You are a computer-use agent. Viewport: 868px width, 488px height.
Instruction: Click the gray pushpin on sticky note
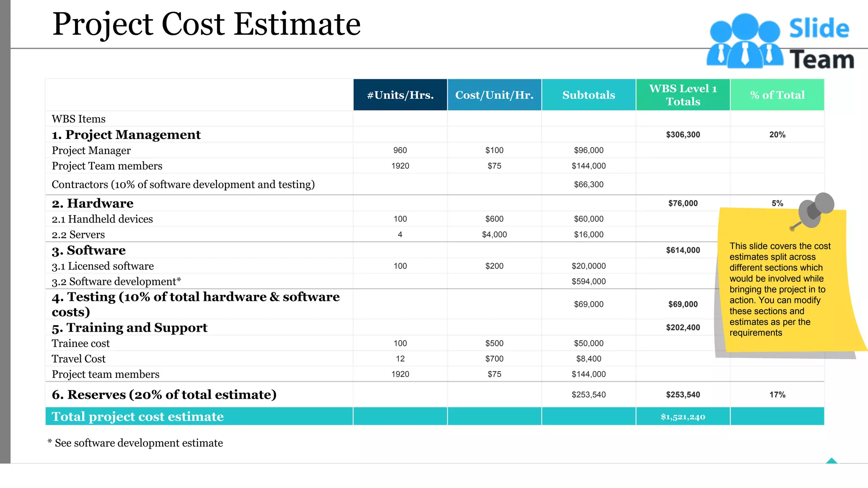click(815, 210)
